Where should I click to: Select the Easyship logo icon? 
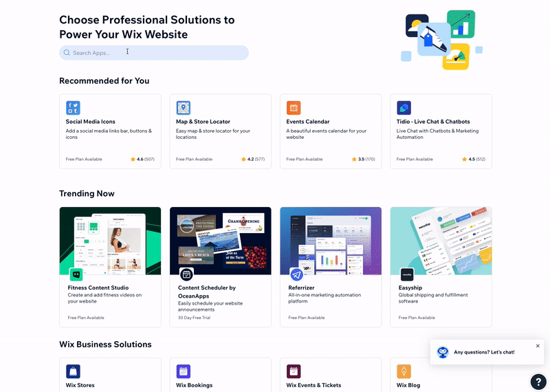tap(407, 274)
